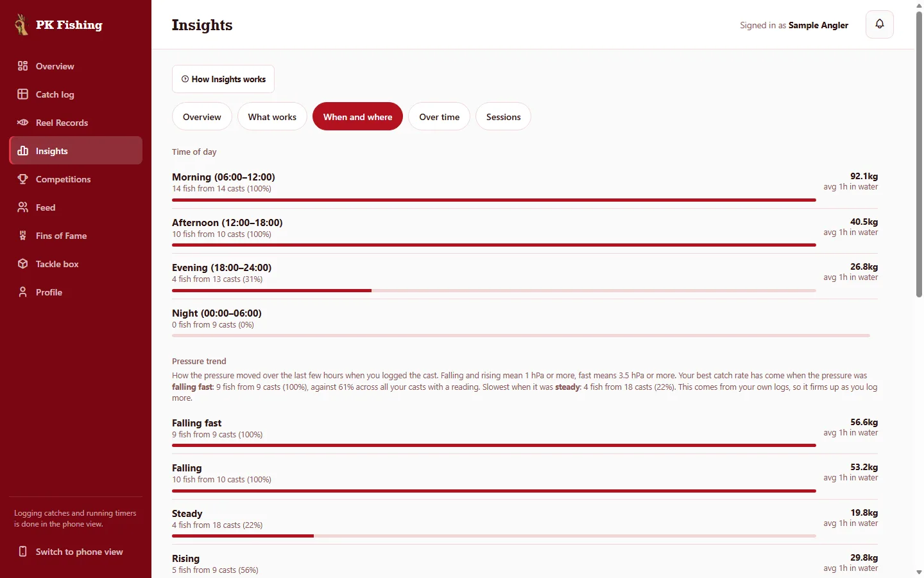Click the Competitions trophy icon
924x578 pixels.
coord(23,179)
